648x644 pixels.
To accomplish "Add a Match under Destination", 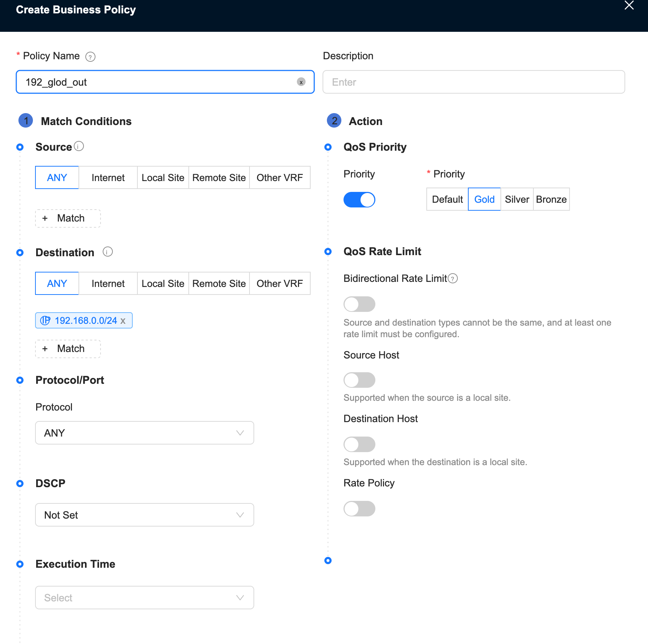I will pyautogui.click(x=68, y=349).
